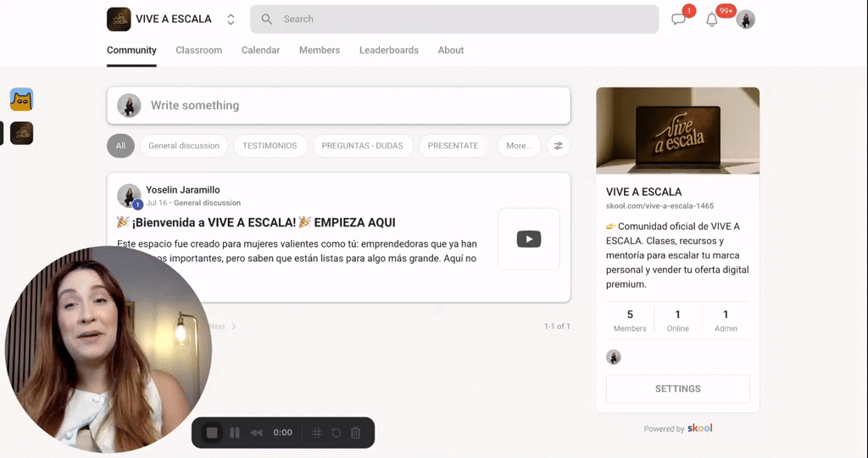This screenshot has width=868, height=458.
Task: Stop the screen recording
Action: coord(212,433)
